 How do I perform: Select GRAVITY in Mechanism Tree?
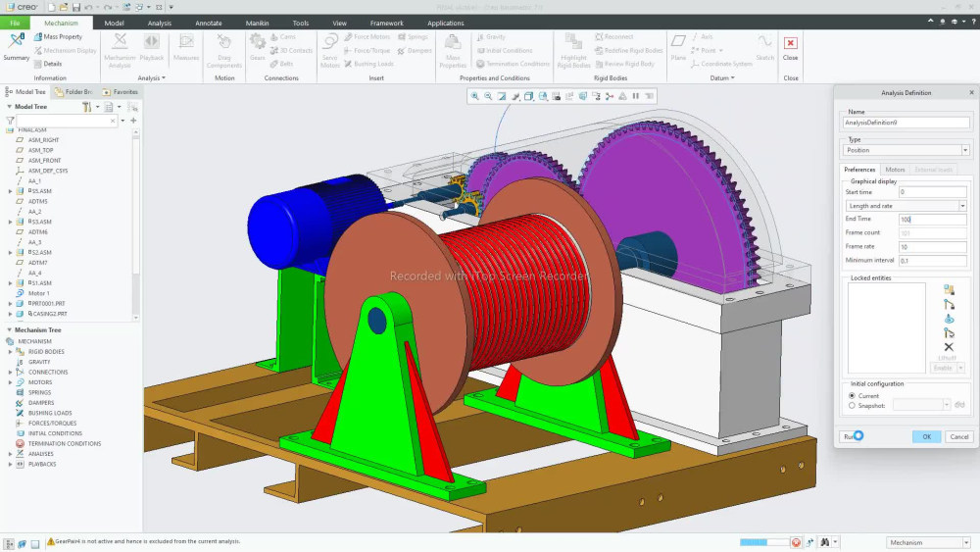click(x=39, y=362)
